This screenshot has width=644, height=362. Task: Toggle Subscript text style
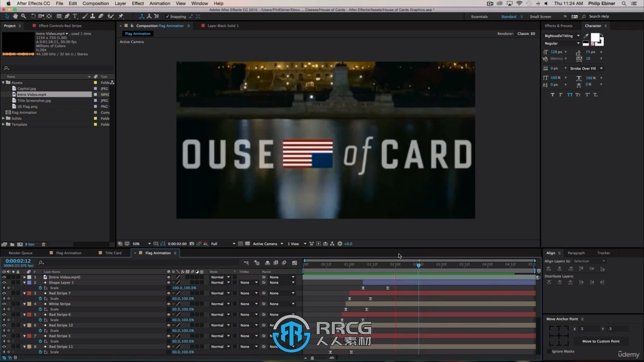[596, 95]
